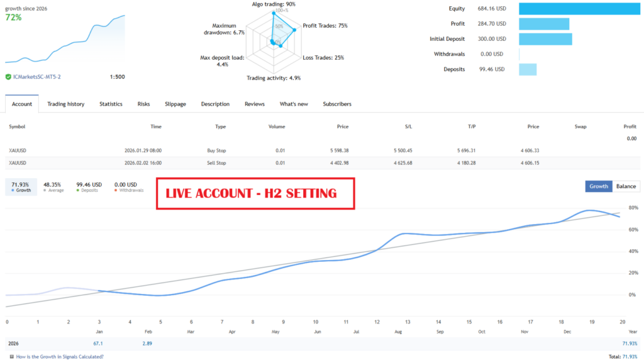
Task: Click the 72% growth figure
Action: coord(14,18)
